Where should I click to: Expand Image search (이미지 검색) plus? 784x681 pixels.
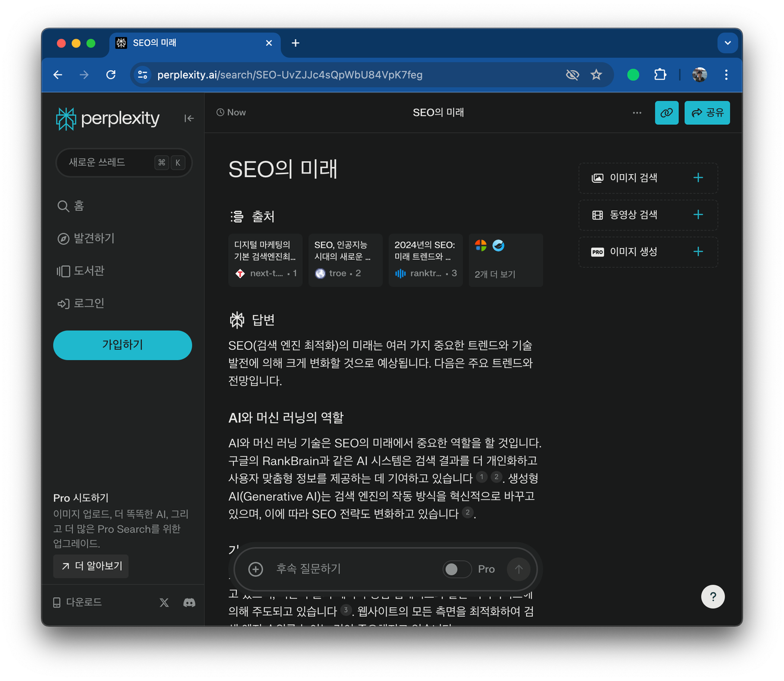[698, 178]
